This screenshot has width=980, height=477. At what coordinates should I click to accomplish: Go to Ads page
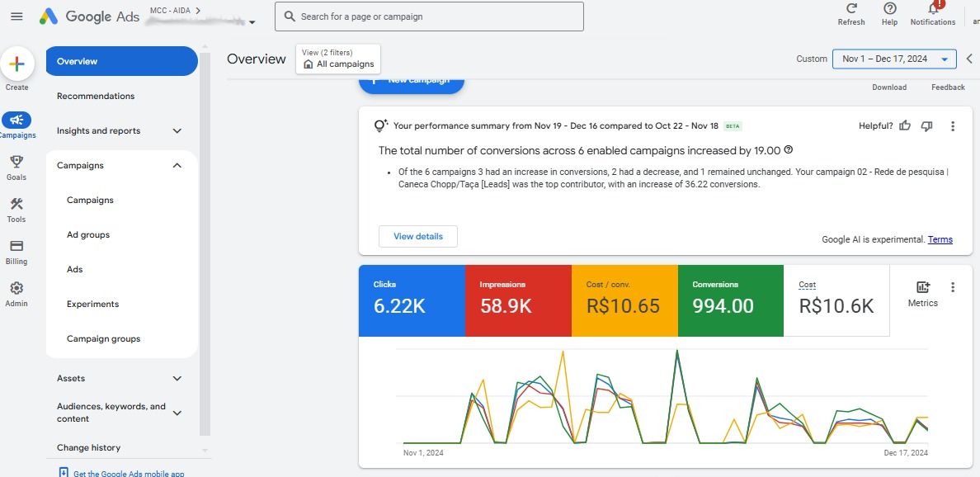pos(75,269)
